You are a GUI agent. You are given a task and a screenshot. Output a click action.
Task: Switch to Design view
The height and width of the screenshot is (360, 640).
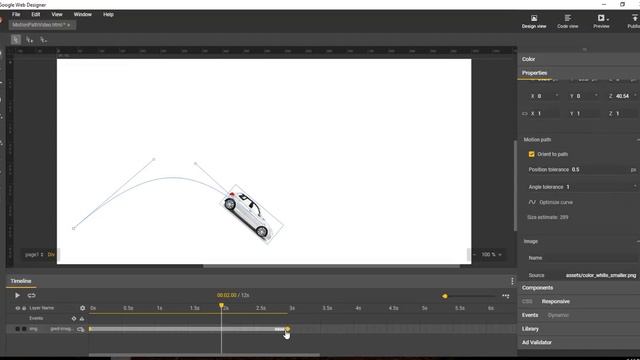tap(533, 22)
